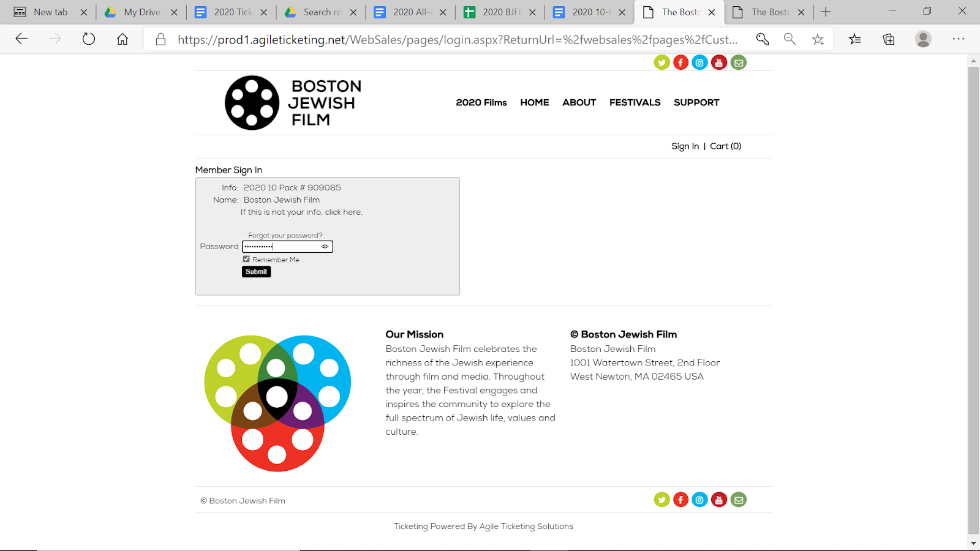Click the 'If this is not your info, click here' link
Viewport: 980px width, 551px height.
[x=301, y=212]
